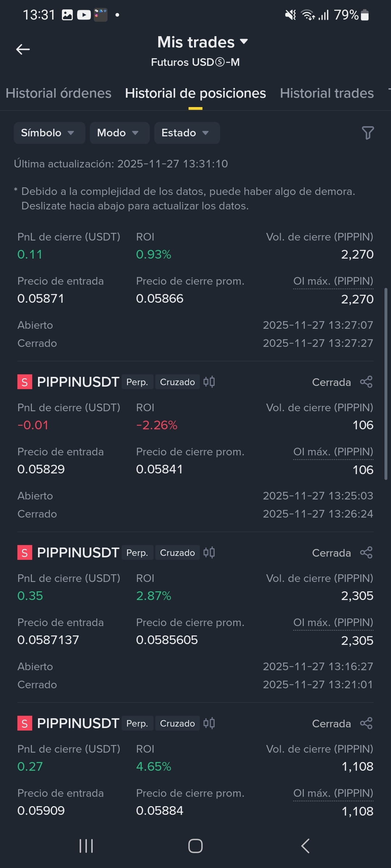Viewport: 391px width, 868px height.
Task: Tap the Android home button
Action: (x=195, y=846)
